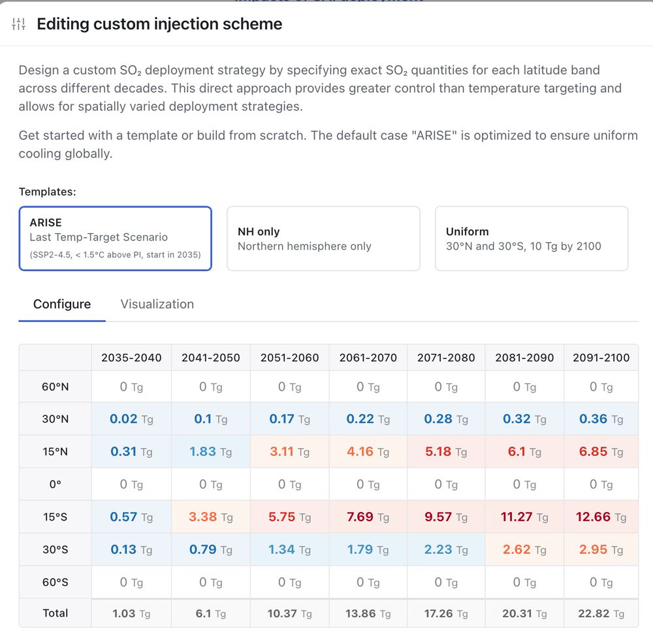The width and height of the screenshot is (653, 644).
Task: Select the equator 0° cell for 2061-2070
Action: [x=368, y=484]
